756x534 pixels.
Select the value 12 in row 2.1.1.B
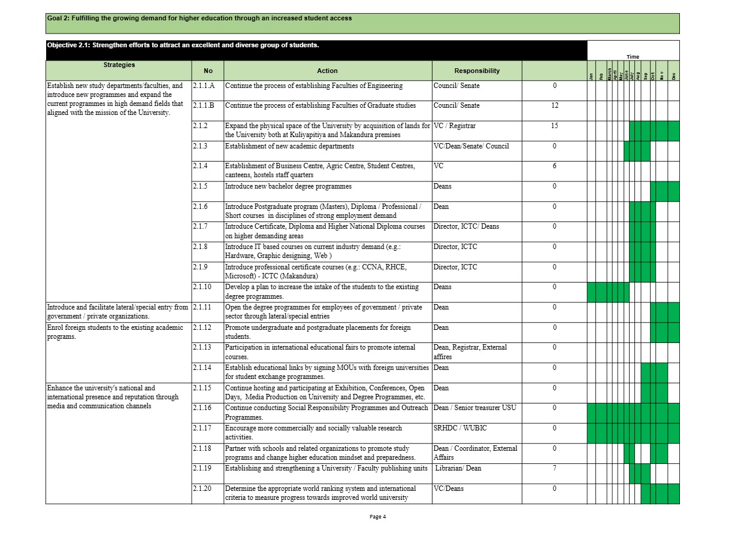click(x=554, y=106)
